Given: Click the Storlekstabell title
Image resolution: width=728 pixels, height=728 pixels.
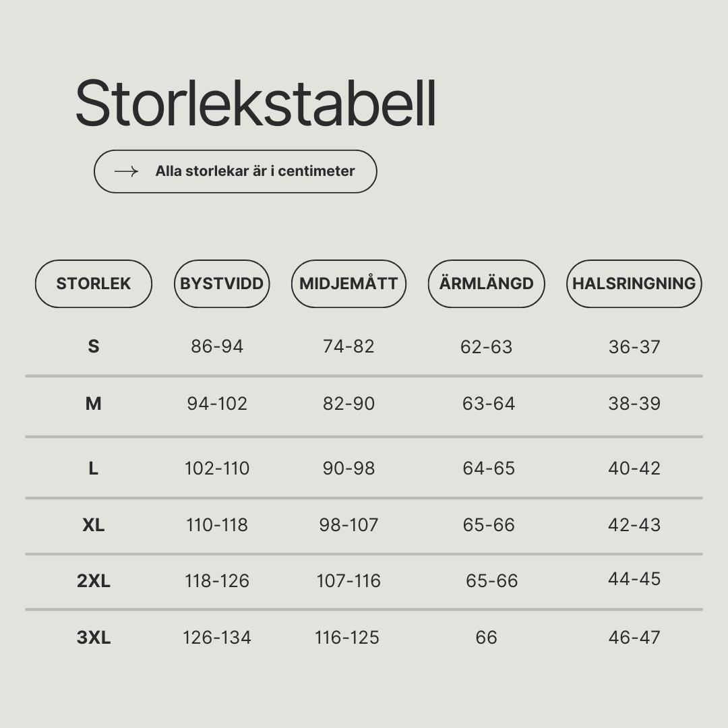Looking at the screenshot, I should pyautogui.click(x=256, y=104).
